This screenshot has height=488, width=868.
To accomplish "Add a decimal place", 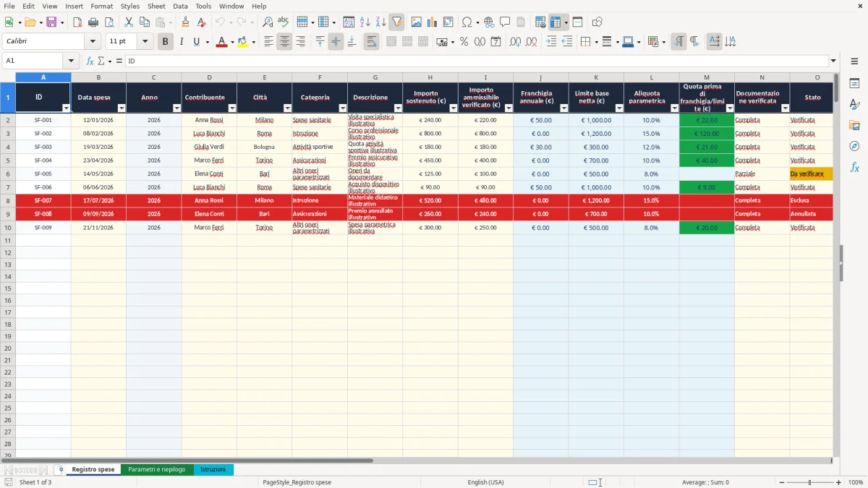I will coord(515,42).
